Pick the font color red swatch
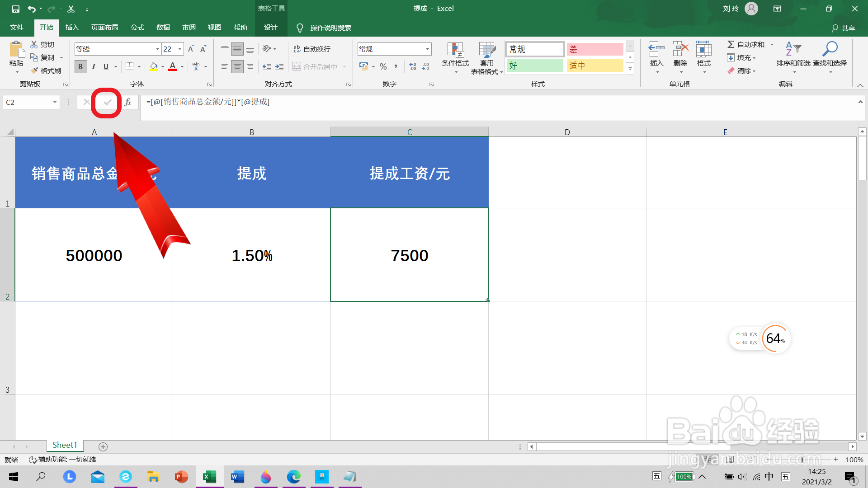This screenshot has height=488, width=868. 172,69
